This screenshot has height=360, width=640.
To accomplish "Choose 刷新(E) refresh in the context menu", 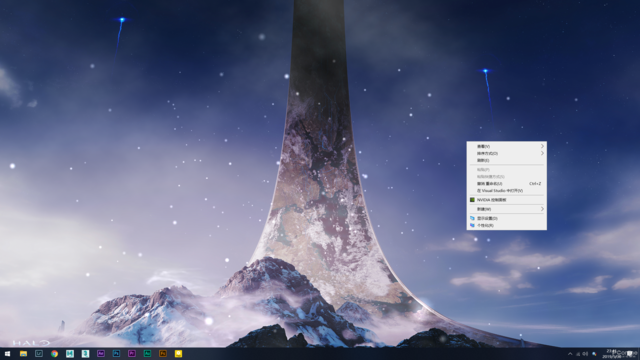I will coord(507,160).
